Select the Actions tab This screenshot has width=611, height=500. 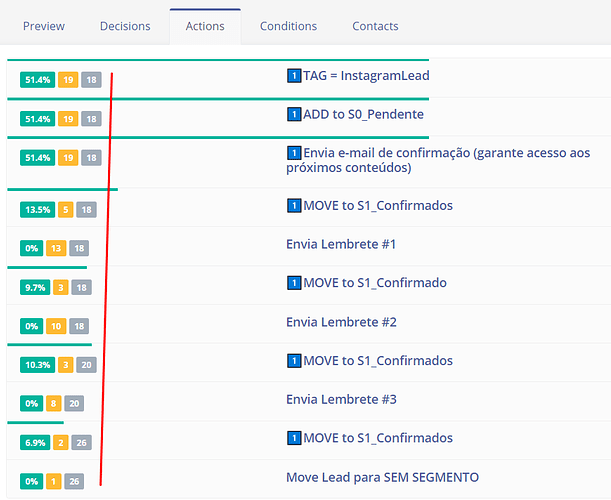[x=205, y=26]
